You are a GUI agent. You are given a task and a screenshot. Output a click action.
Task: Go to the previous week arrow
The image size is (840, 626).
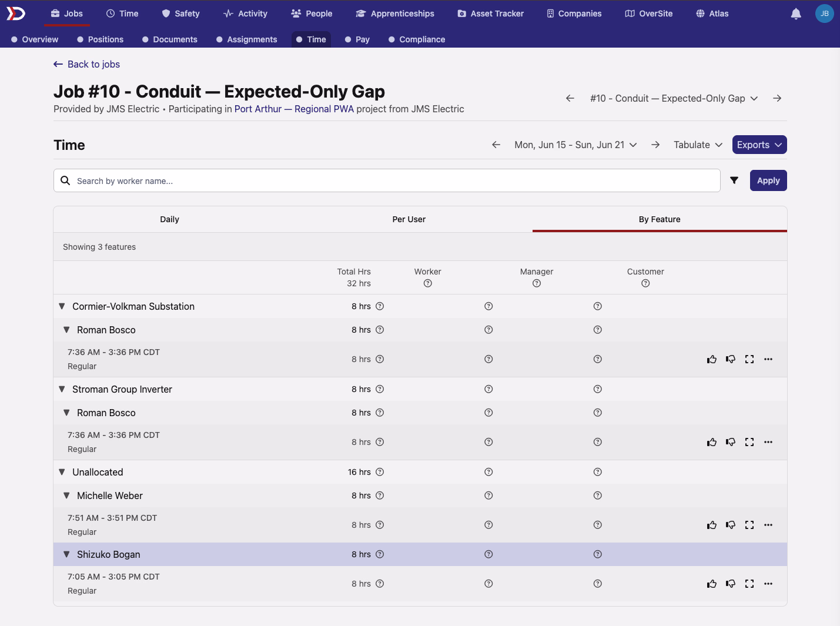pos(496,145)
